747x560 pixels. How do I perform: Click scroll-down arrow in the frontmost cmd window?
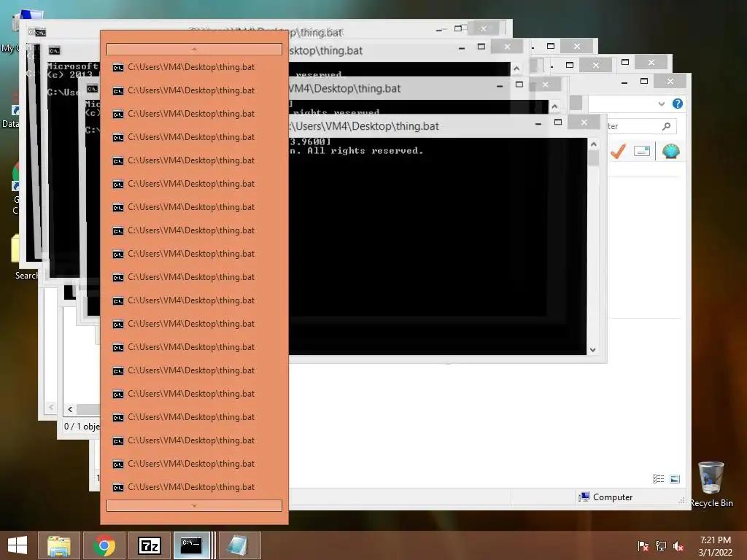593,349
